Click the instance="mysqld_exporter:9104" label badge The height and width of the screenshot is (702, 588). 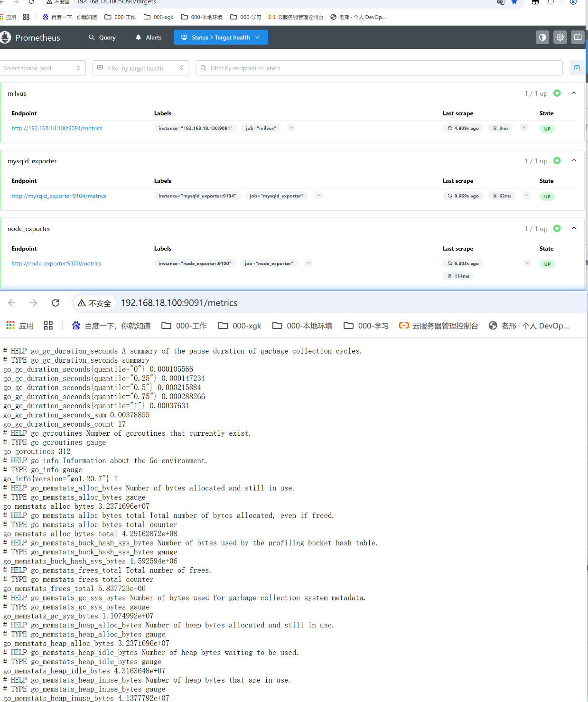pyautogui.click(x=197, y=196)
